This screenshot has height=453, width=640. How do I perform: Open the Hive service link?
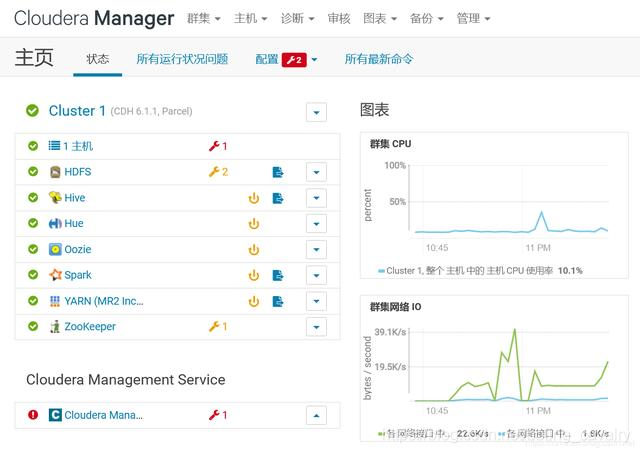75,198
